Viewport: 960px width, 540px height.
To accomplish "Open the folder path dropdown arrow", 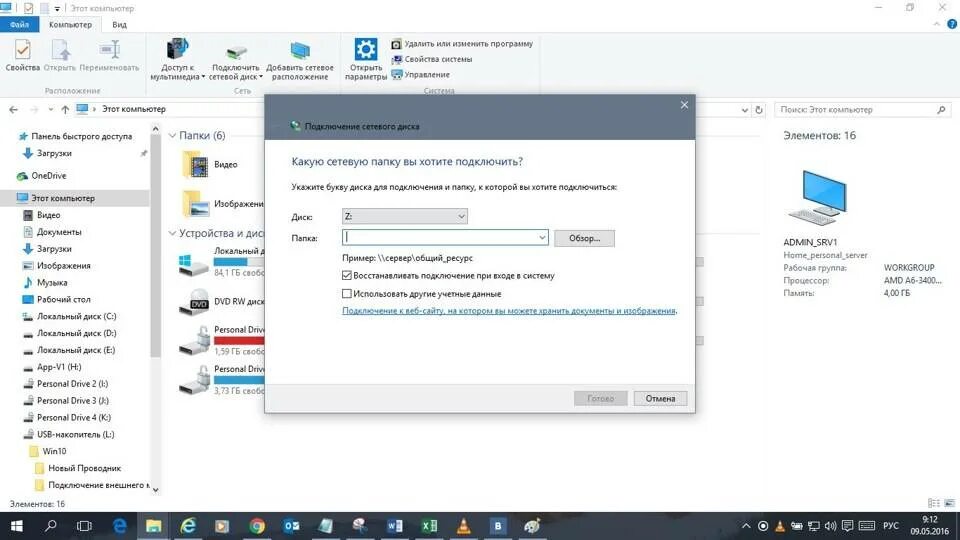I will pos(542,238).
